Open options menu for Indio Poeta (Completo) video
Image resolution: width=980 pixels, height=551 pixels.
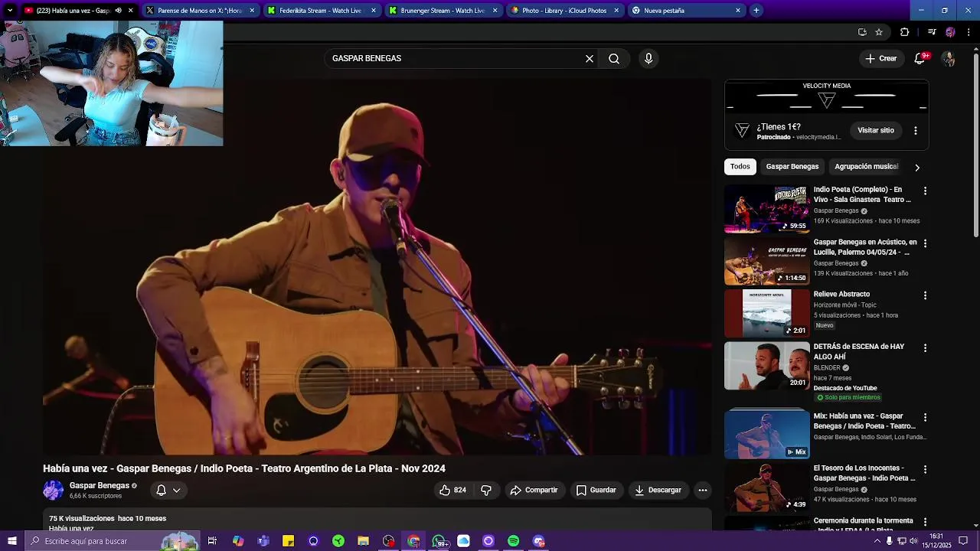[925, 191]
